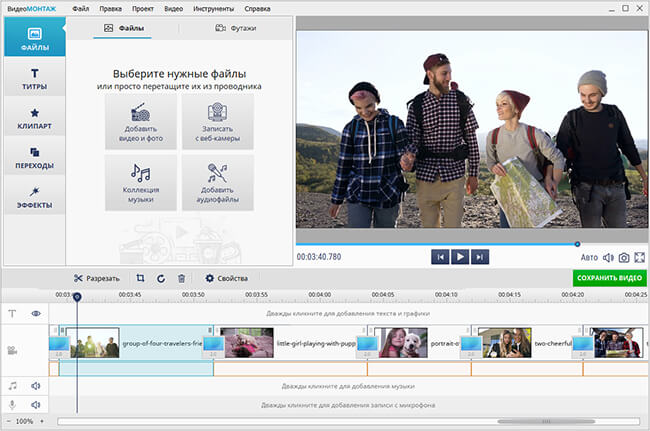650x431 pixels.
Task: Open the Переходы (transitions) section
Action: pyautogui.click(x=33, y=158)
